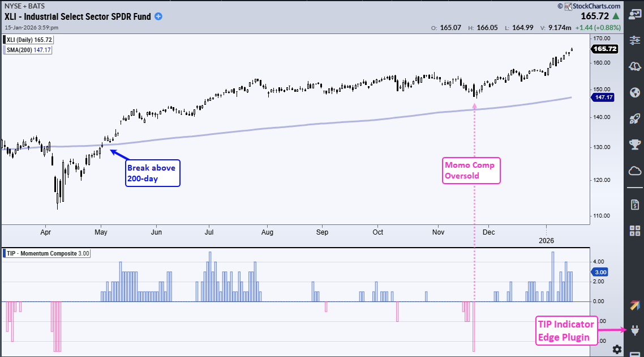Click the colorful arrow icon in sidebar
Viewport: 644px width, 357px height.
tap(634, 305)
